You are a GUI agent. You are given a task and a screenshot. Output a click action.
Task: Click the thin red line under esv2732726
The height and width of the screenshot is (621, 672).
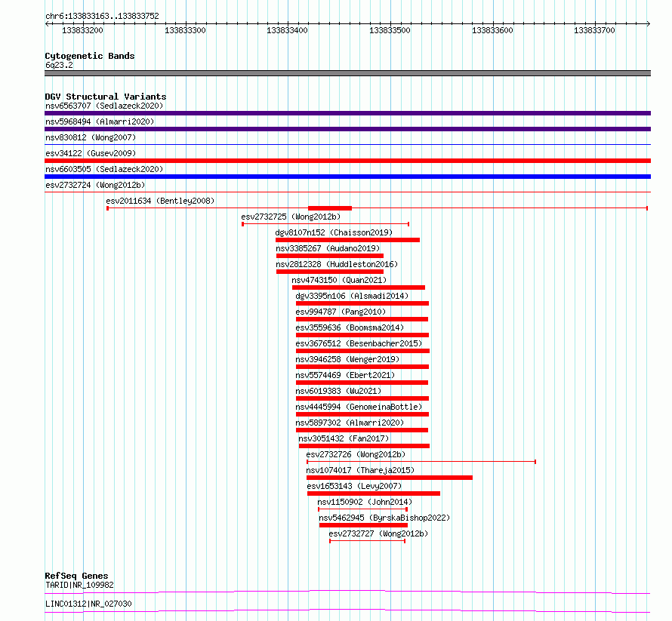[421, 462]
